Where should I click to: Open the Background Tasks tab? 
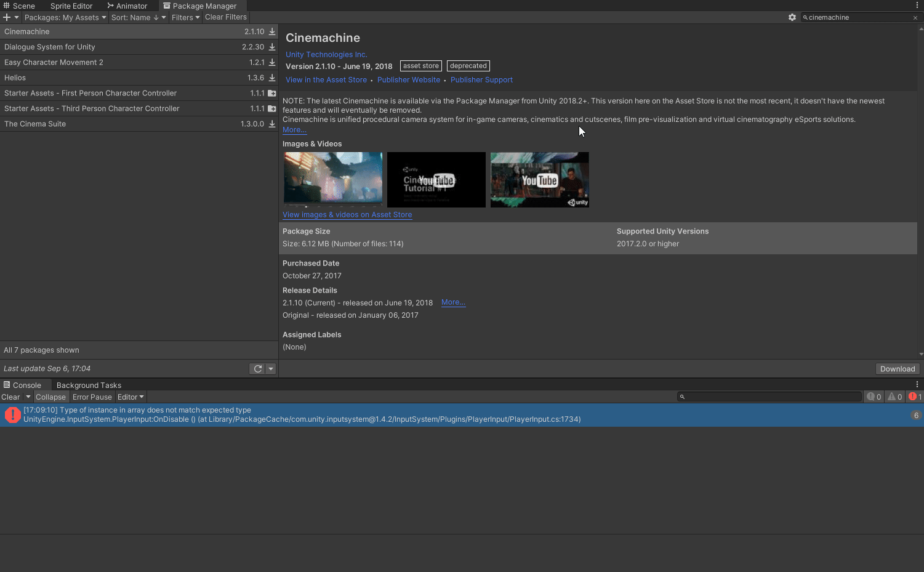coord(89,385)
